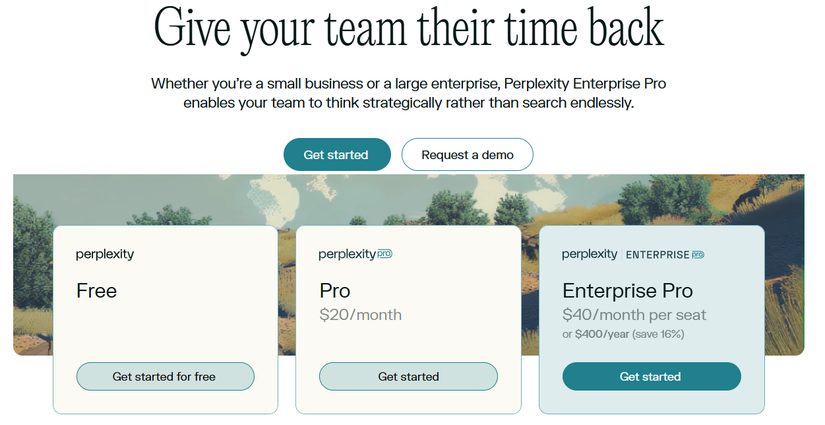Screen dimensions: 825x425
Task: Click the Pro plan title
Action: 335,291
